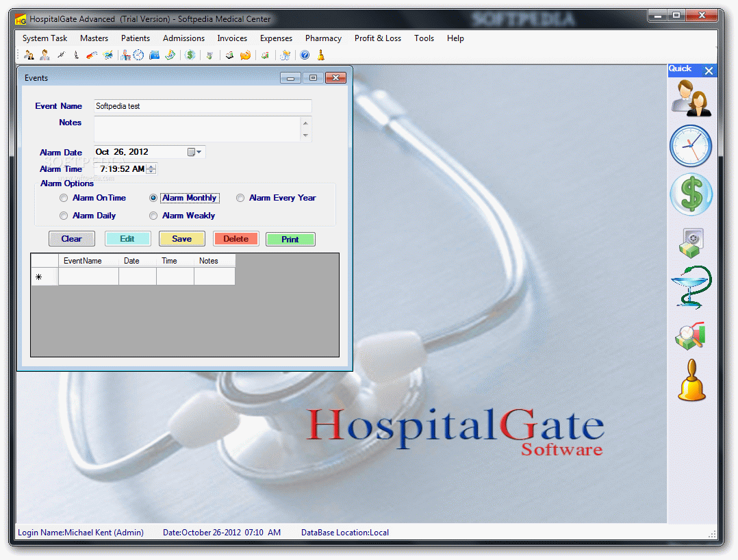Click the Notes field scroll down arrow
This screenshot has width=738, height=560.
[x=305, y=136]
